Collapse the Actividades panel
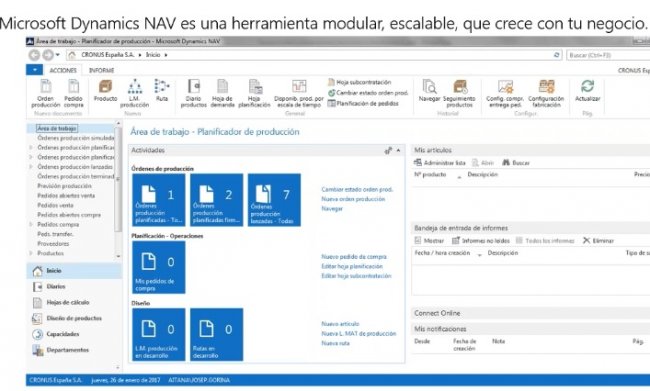Image resolution: width=650 pixels, height=391 pixels. point(398,151)
